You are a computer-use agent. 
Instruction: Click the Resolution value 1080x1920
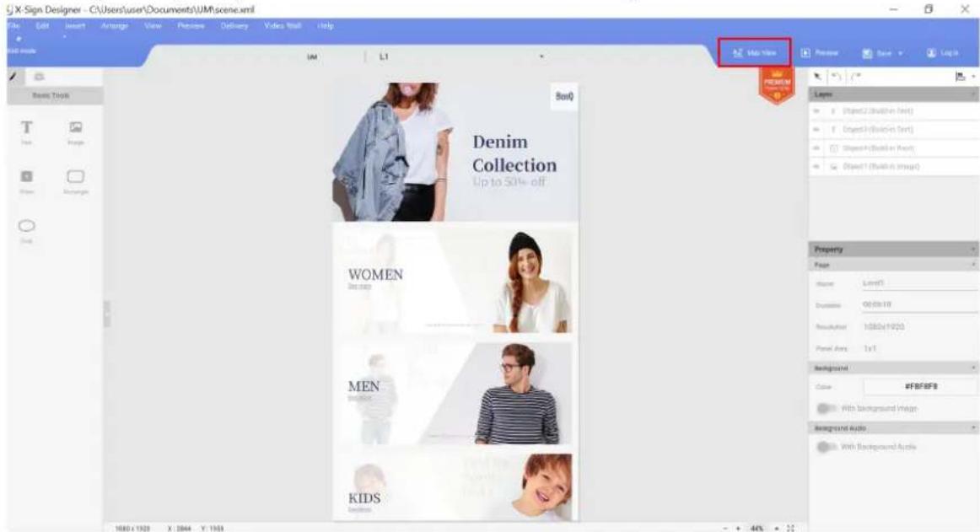pyautogui.click(x=883, y=327)
